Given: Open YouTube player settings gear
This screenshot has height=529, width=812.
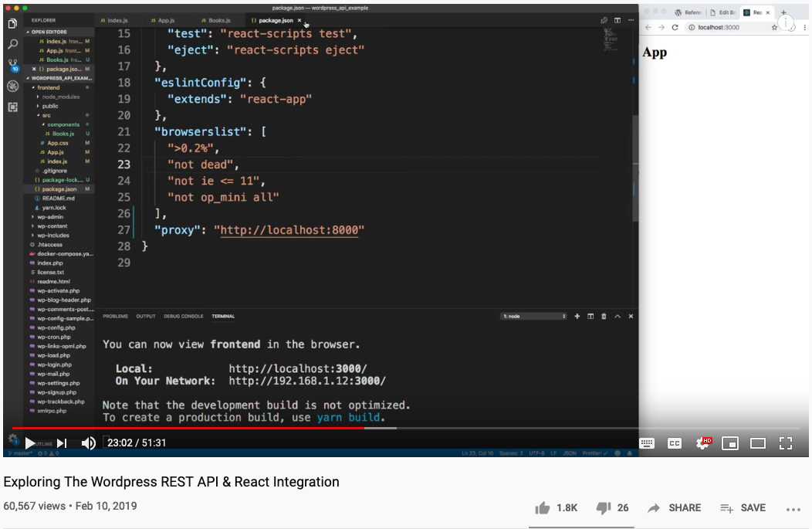Looking at the screenshot, I should click(x=702, y=443).
